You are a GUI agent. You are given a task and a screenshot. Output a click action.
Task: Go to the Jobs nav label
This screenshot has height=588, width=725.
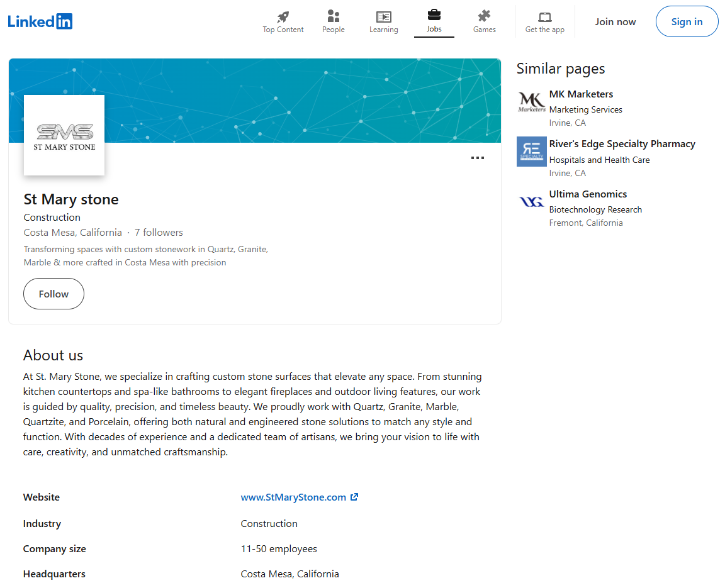point(434,29)
